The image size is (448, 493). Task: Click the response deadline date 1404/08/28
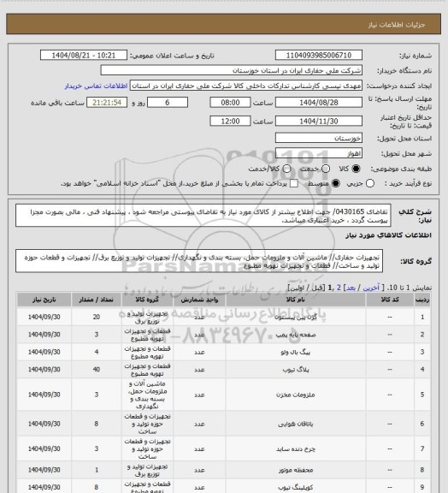[x=319, y=103]
